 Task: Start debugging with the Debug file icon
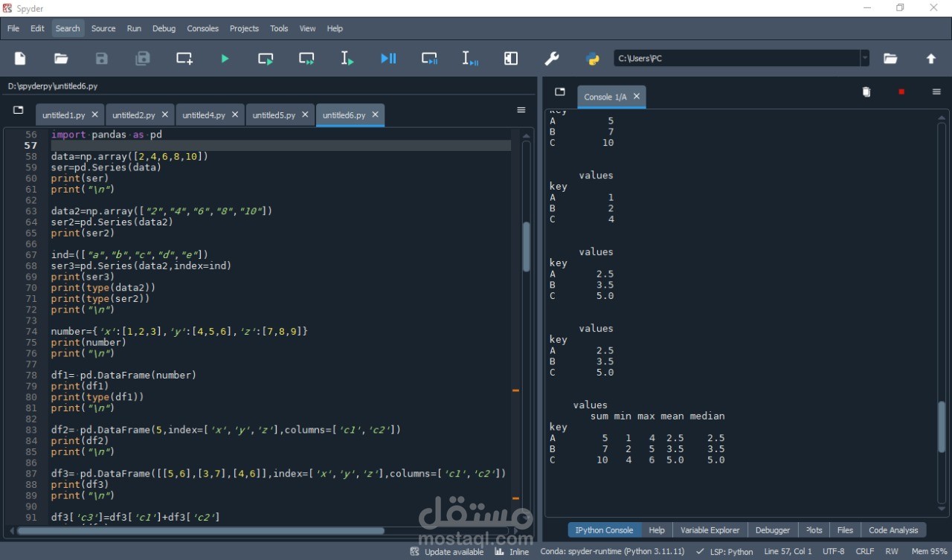click(x=388, y=59)
